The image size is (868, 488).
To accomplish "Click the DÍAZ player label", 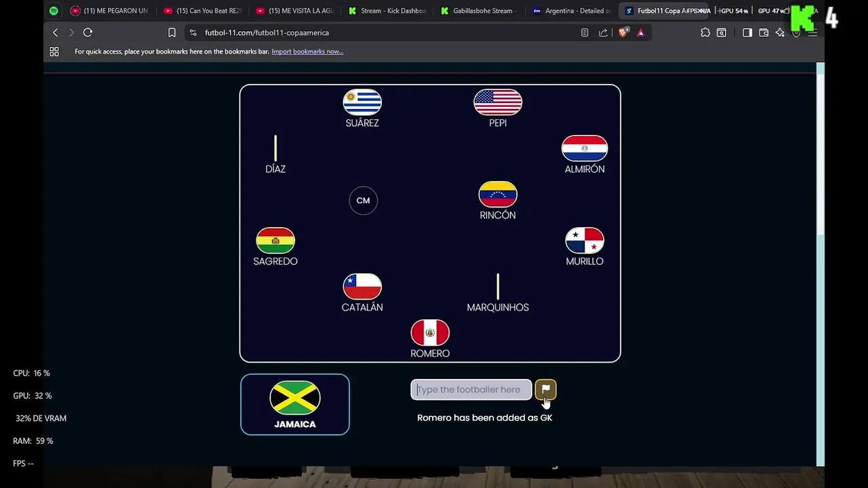I will pyautogui.click(x=275, y=169).
